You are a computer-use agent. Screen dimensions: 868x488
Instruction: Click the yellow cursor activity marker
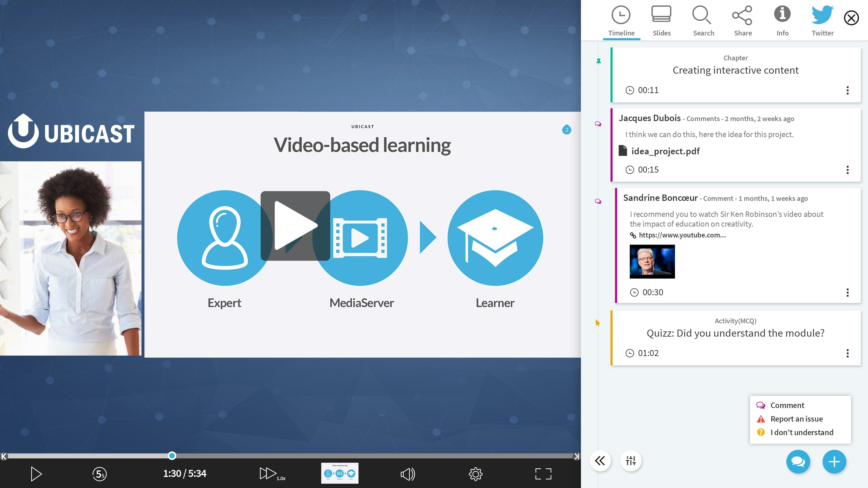pos(597,323)
